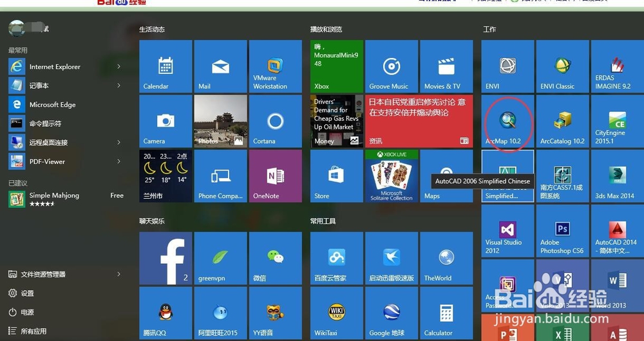Launch the ArcCatalog 10.2 tile

(x=563, y=121)
